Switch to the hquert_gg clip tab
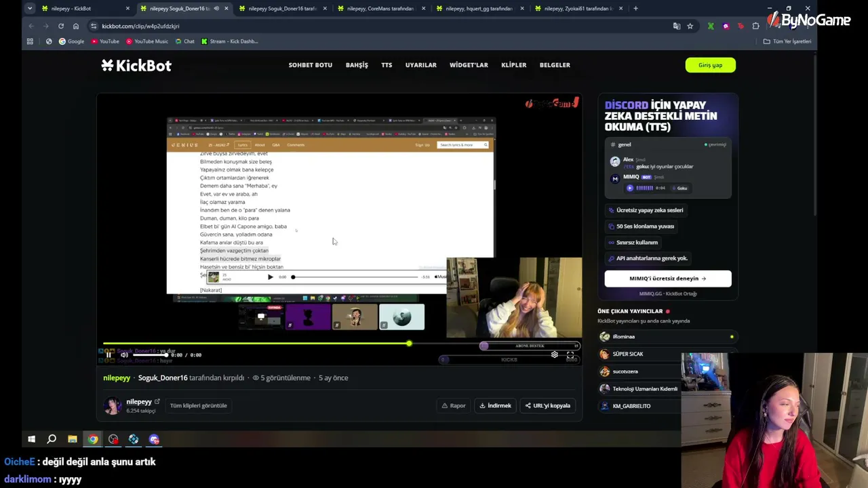The width and height of the screenshot is (868, 488). pos(479,8)
